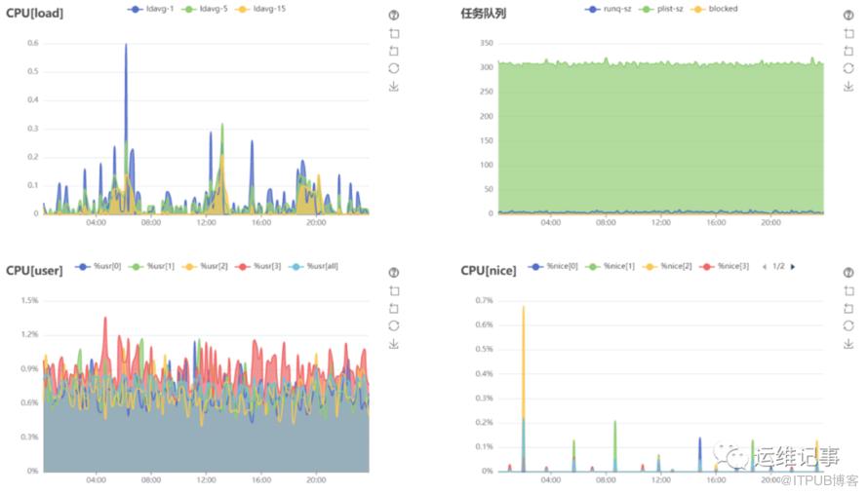Toggle the ldavg-1 series in legend
This screenshot has height=495, width=868.
150,9
